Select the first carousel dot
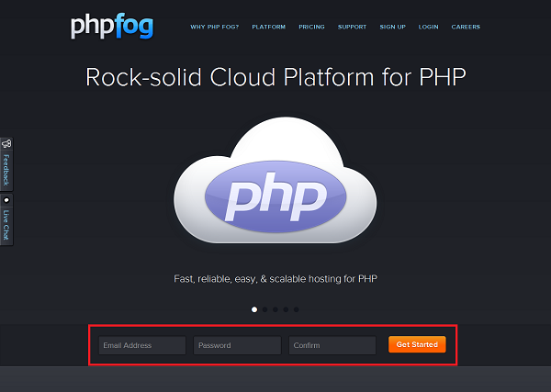The width and height of the screenshot is (551, 392). [254, 309]
